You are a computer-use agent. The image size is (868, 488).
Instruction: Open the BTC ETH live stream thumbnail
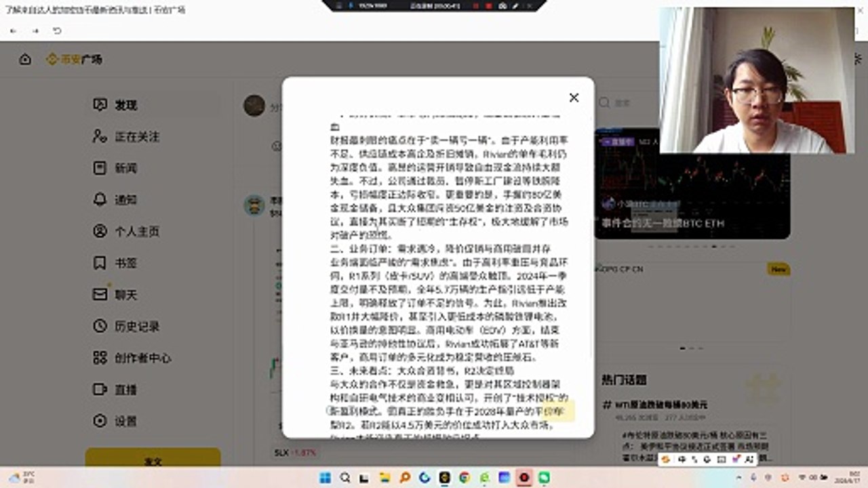(692, 183)
